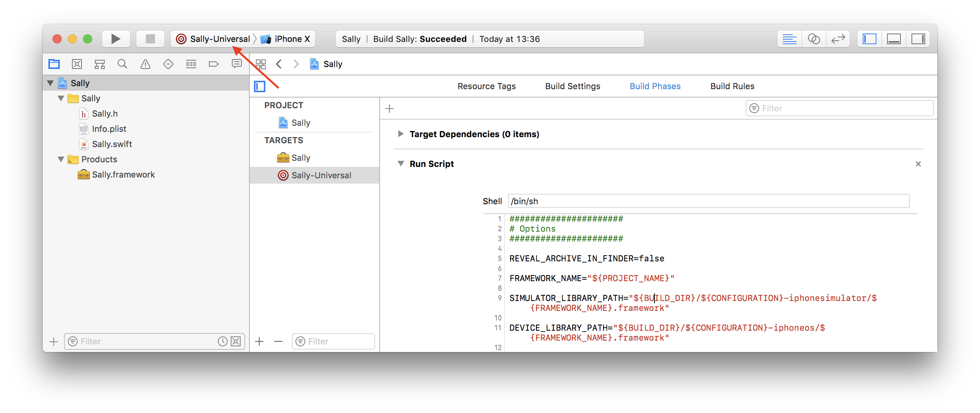Image resolution: width=980 pixels, height=413 pixels.
Task: Click the FRAMEWORK_NAME script line
Action: pos(592,278)
